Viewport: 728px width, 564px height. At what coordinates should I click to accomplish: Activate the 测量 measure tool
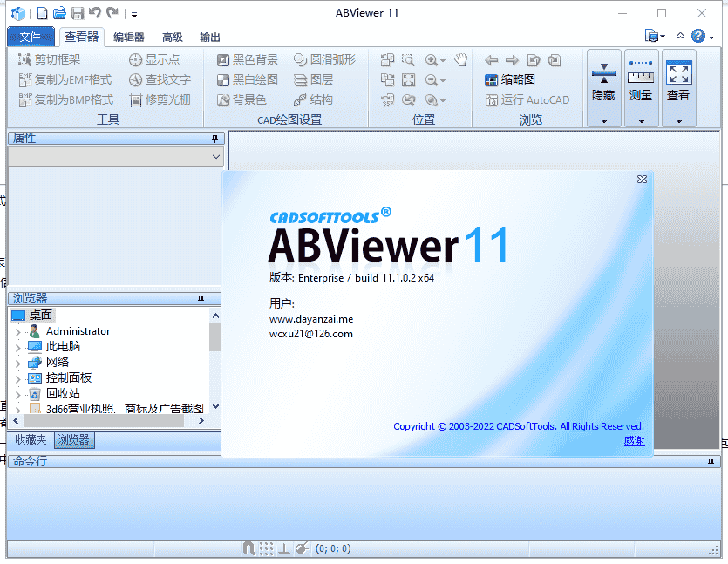pyautogui.click(x=641, y=87)
